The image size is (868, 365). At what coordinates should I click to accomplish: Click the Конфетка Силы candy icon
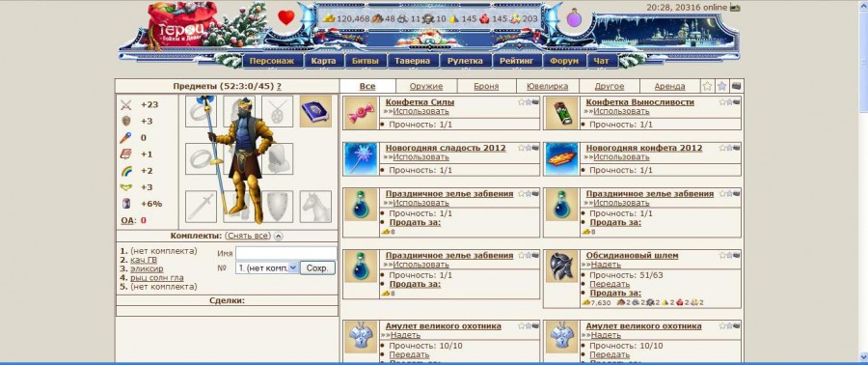tap(361, 114)
